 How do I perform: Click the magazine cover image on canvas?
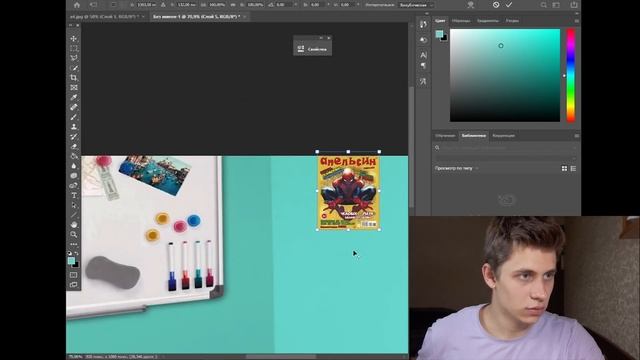(x=349, y=192)
